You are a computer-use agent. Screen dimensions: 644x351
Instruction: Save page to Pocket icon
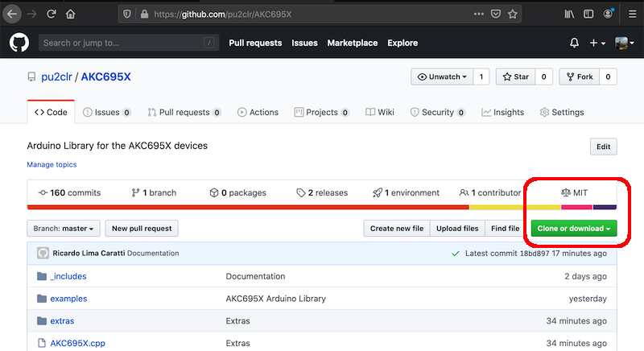coord(496,14)
